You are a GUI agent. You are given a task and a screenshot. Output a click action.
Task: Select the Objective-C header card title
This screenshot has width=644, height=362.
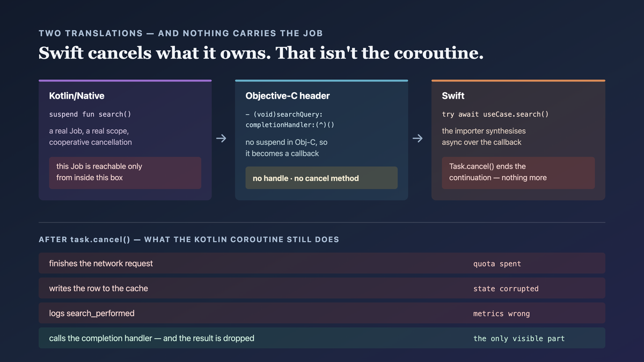tap(288, 96)
